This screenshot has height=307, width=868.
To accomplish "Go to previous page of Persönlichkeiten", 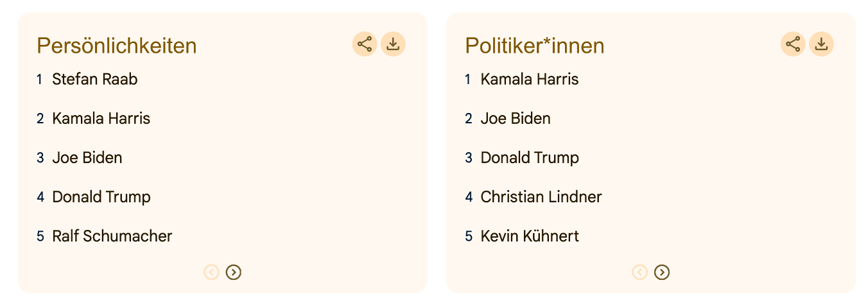I will (212, 272).
